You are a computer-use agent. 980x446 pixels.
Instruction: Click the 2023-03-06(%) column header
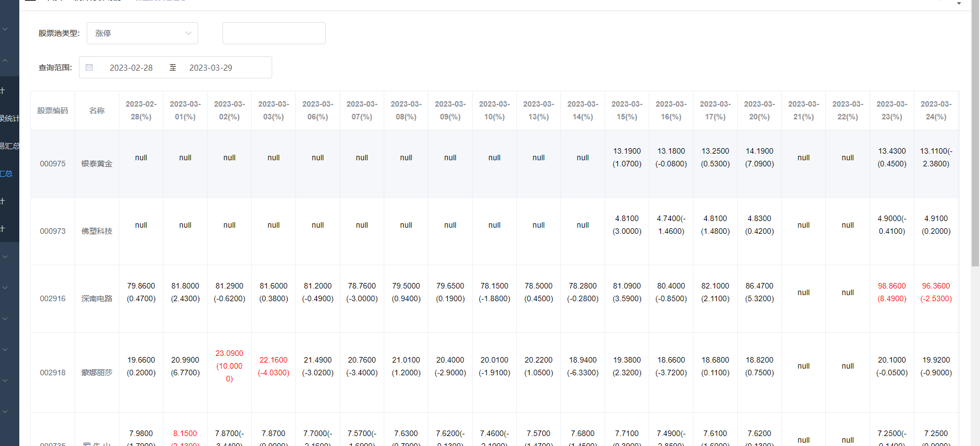[x=317, y=111]
